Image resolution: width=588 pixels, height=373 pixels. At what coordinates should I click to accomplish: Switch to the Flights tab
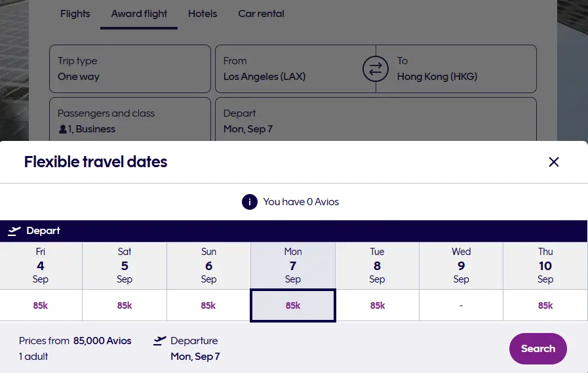click(75, 14)
